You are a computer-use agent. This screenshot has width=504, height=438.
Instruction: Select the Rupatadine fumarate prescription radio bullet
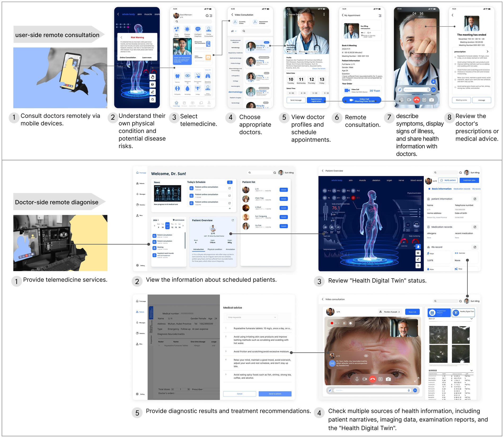(455, 57)
